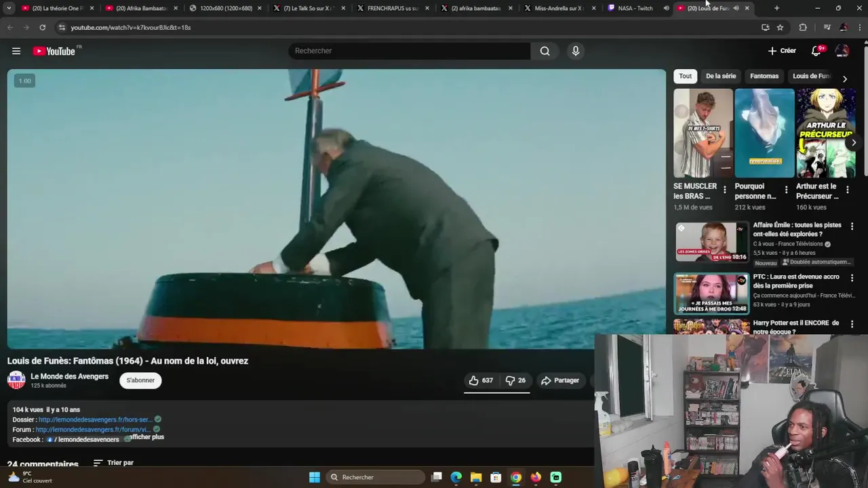
Task: Start voice search with the microphone
Action: 576,51
